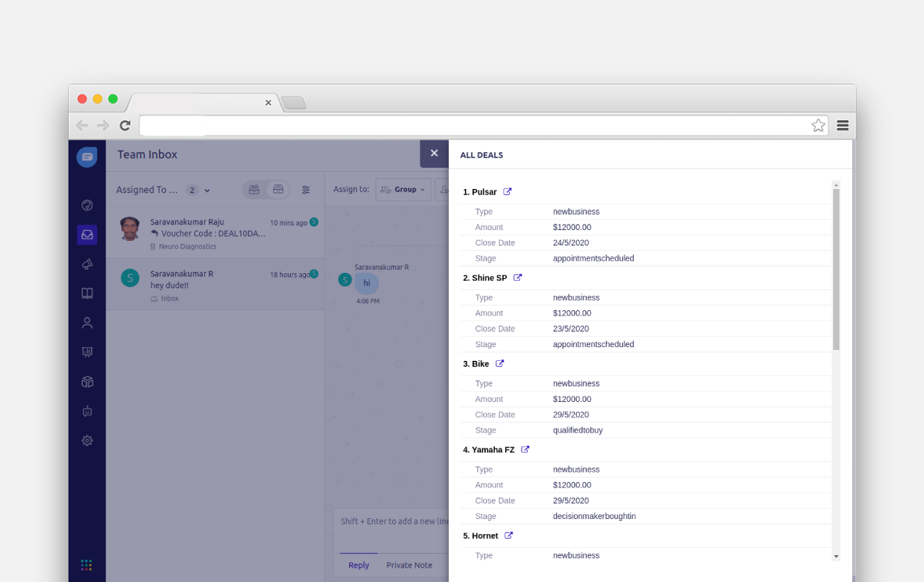
Task: Open the FAQ book icon in sidebar
Action: [87, 293]
